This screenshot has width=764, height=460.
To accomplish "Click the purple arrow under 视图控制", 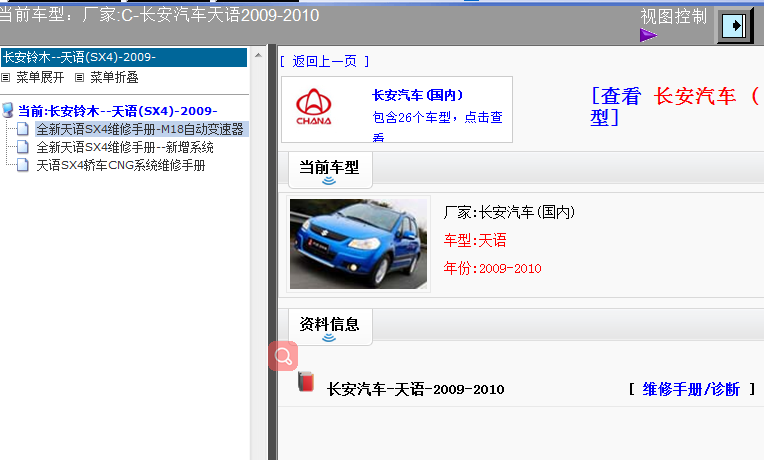I will pos(649,35).
